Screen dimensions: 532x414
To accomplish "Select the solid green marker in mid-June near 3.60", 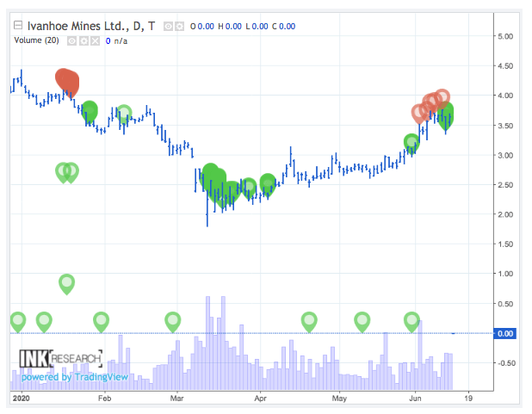I will [445, 114].
